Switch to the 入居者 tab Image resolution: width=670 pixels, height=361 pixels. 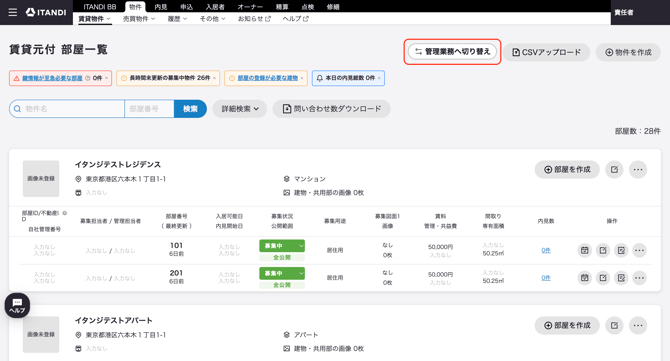click(x=215, y=7)
